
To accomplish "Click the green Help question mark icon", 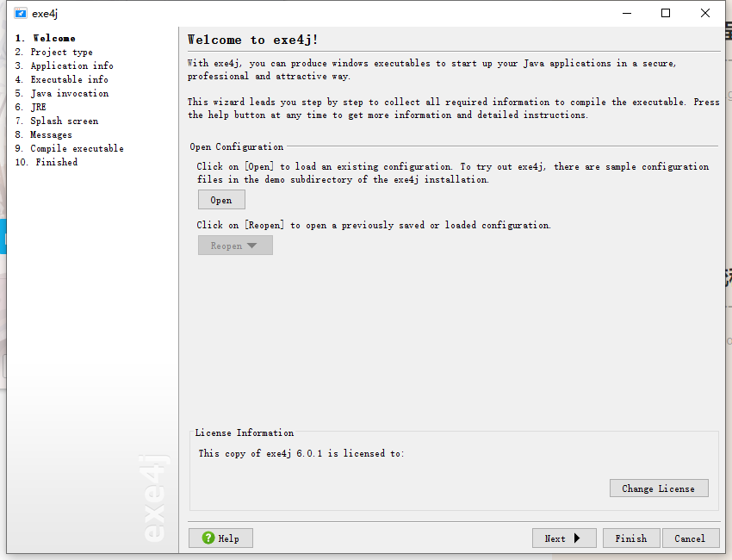I will [208, 538].
